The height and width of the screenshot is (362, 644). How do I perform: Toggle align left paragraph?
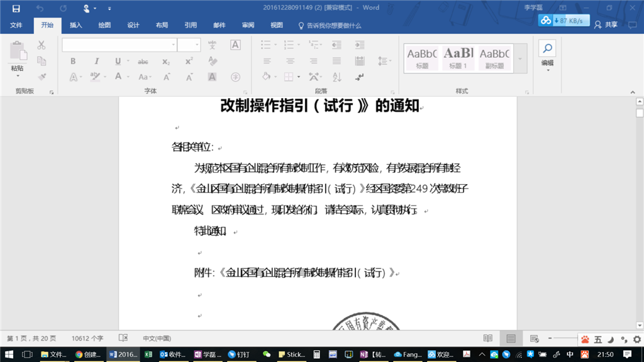point(267,61)
